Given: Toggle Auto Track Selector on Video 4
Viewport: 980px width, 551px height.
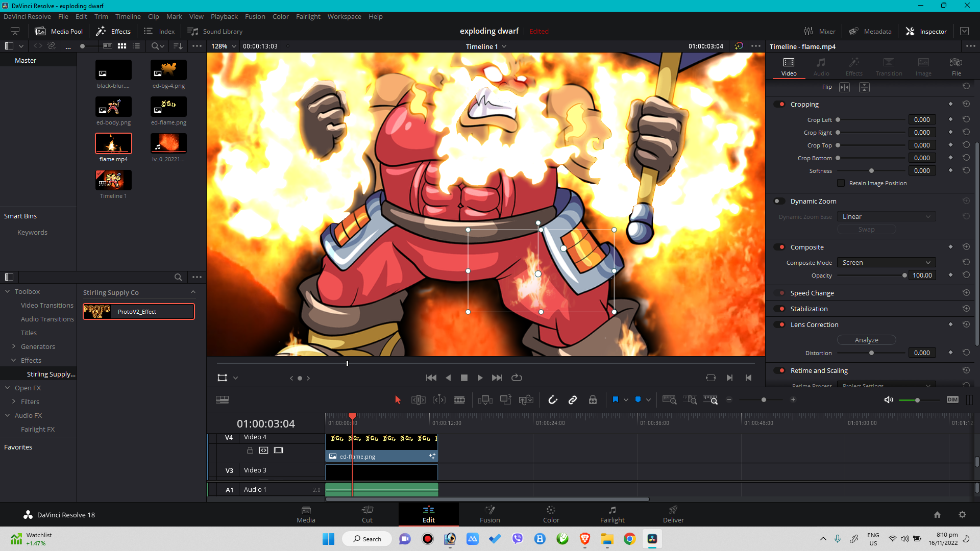Looking at the screenshot, I should click(x=263, y=450).
